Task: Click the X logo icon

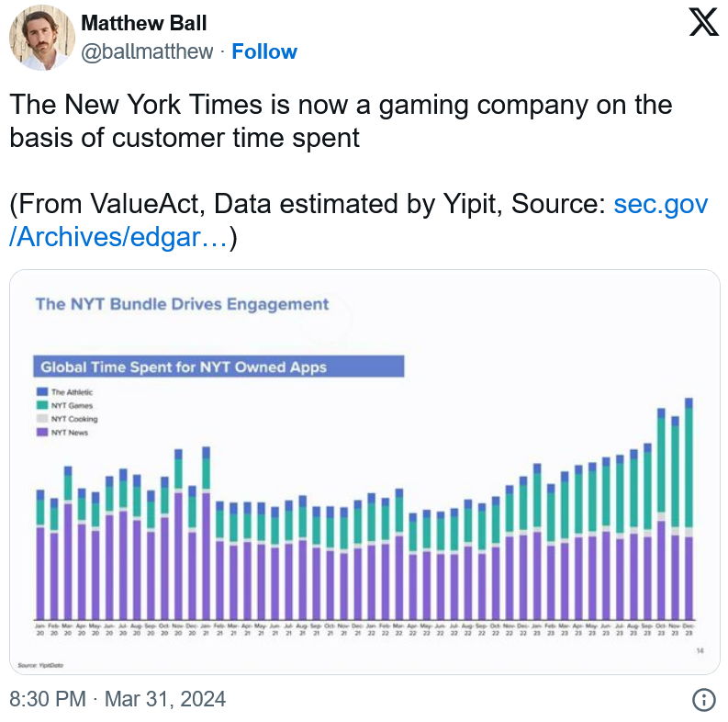Action: click(703, 21)
